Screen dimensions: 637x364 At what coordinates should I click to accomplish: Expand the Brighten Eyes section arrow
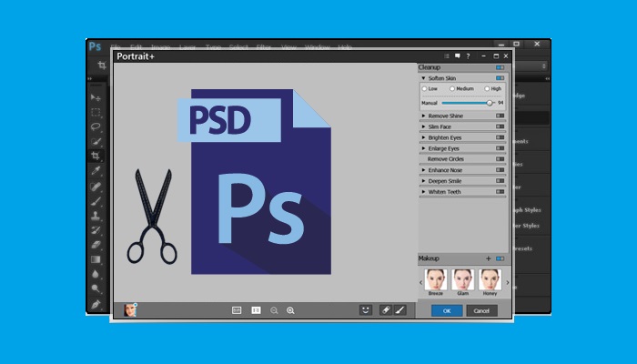[x=423, y=137]
